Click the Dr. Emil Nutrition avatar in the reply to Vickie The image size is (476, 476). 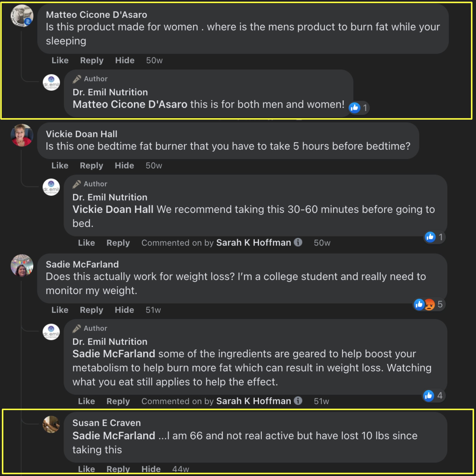tap(51, 187)
